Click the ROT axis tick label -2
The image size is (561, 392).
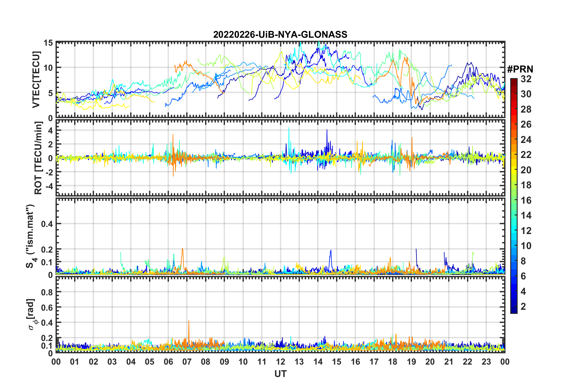[49, 172]
